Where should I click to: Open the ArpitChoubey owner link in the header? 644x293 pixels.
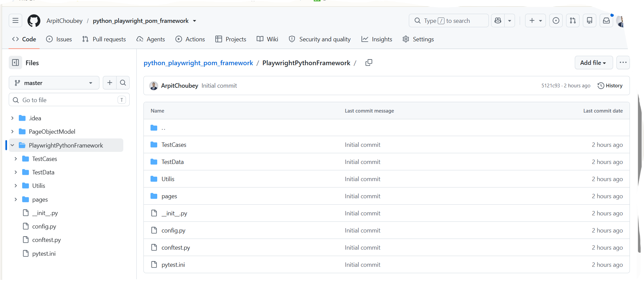coord(65,21)
